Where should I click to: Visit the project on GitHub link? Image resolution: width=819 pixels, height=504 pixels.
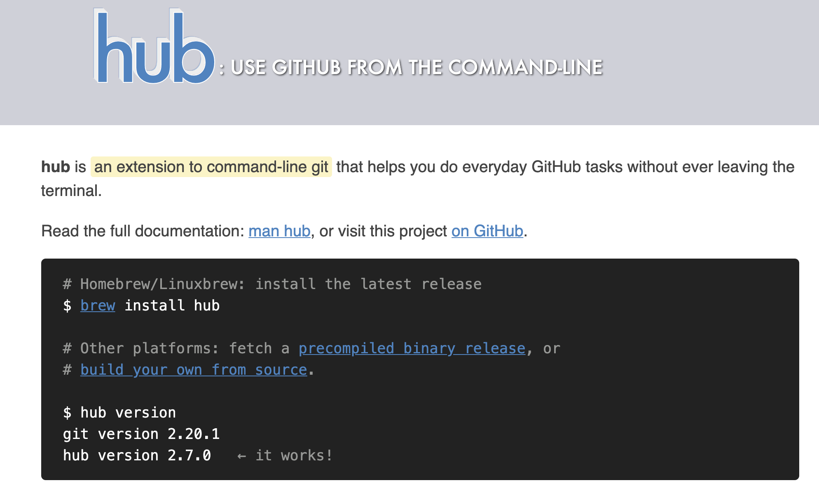point(487,231)
